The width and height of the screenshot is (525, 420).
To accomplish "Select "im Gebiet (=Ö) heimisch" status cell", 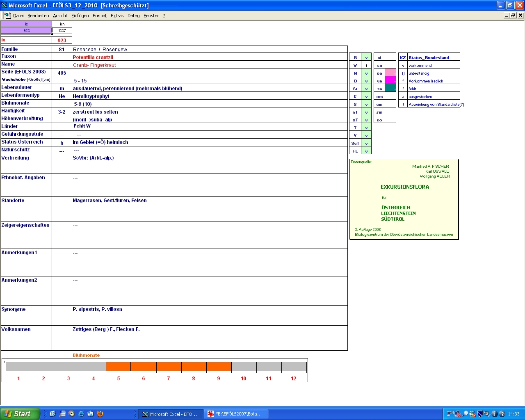I will pyautogui.click(x=210, y=142).
